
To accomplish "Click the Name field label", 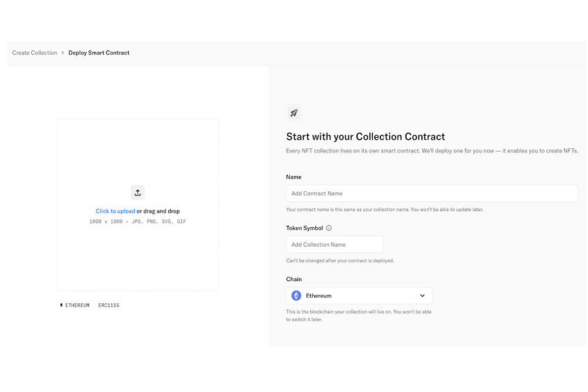I will (293, 177).
